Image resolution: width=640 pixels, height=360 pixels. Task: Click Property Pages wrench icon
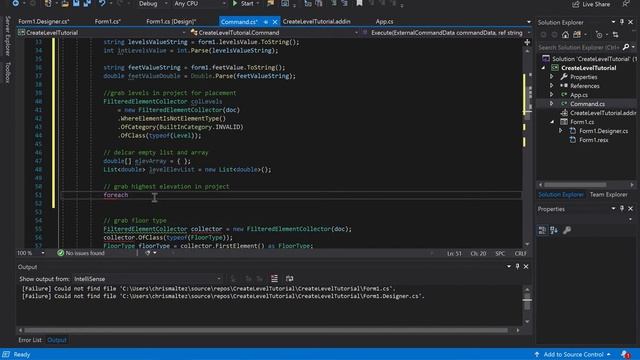pos(567,230)
